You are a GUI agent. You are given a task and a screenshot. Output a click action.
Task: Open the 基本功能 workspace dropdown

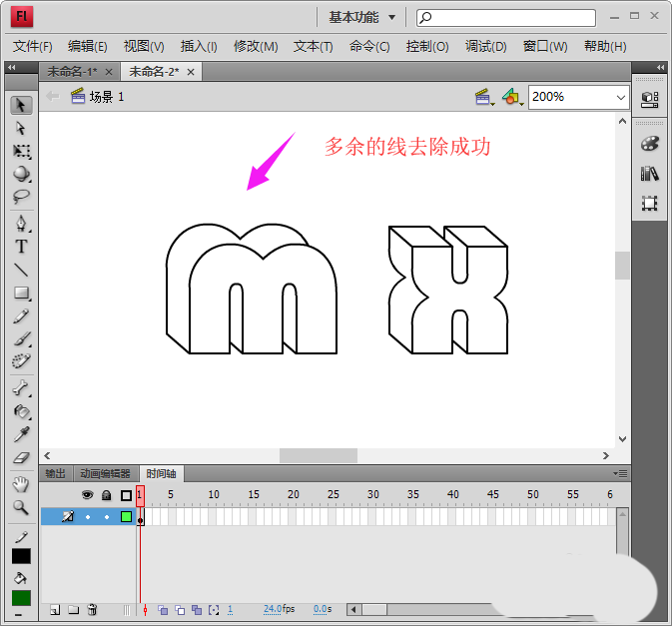pyautogui.click(x=361, y=18)
